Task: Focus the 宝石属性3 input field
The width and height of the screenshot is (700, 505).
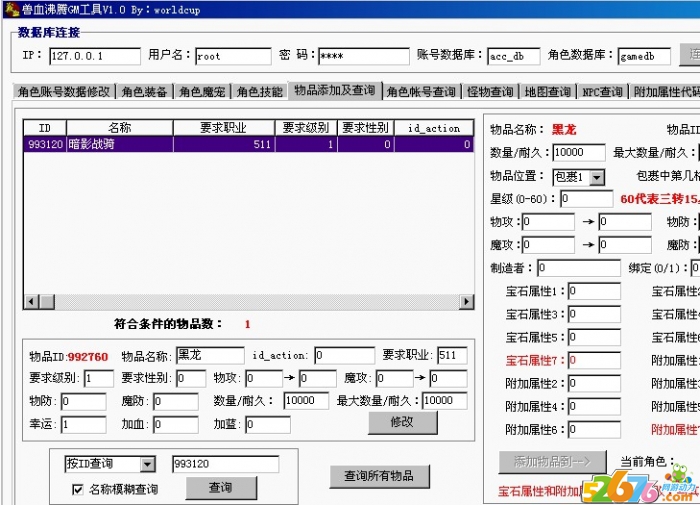Action: click(x=594, y=314)
